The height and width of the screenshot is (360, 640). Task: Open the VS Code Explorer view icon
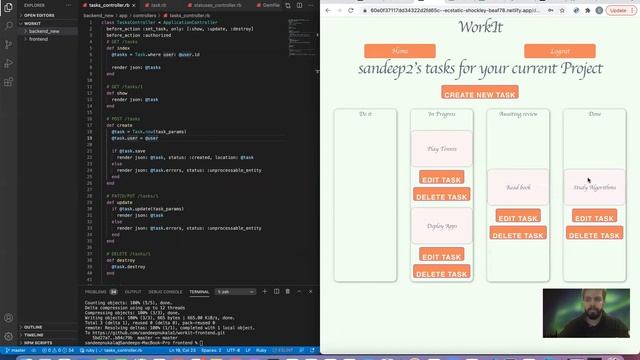point(8,7)
